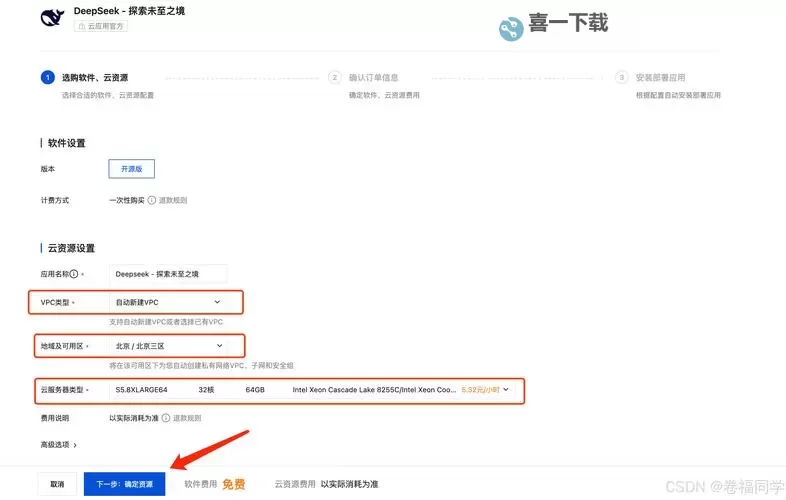Screen dimensions: 786x500
Task: Click the 免费 software fee text
Action: [x=234, y=484]
